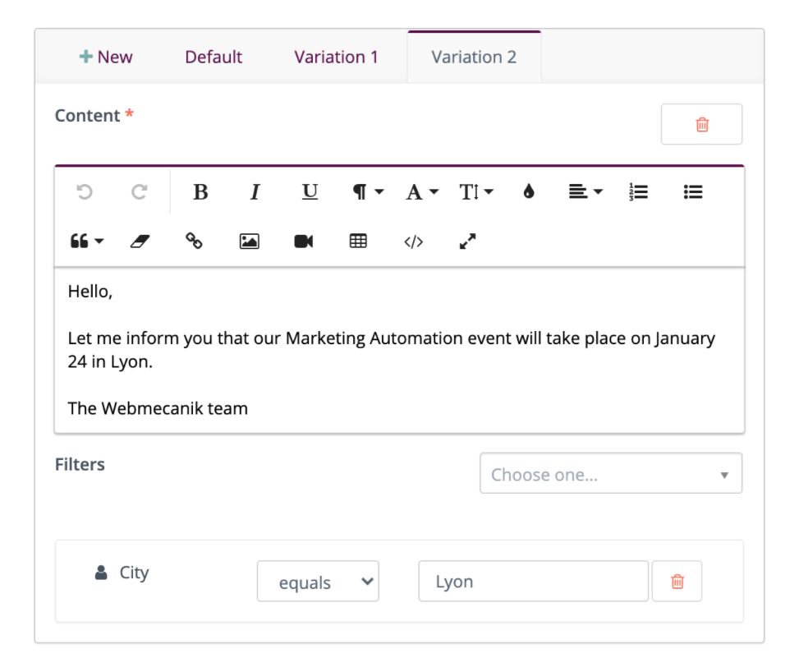Open the text alignment dropdown
The width and height of the screenshot is (785, 672).
[582, 191]
